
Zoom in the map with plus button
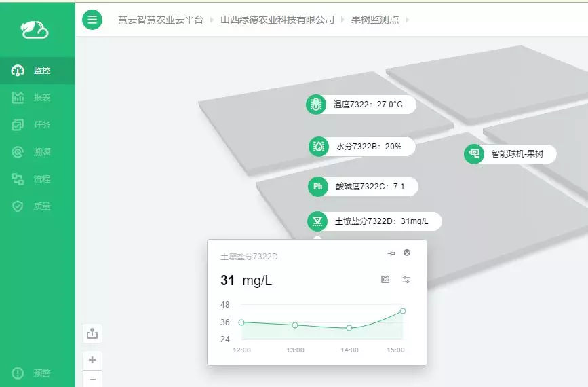(x=92, y=360)
